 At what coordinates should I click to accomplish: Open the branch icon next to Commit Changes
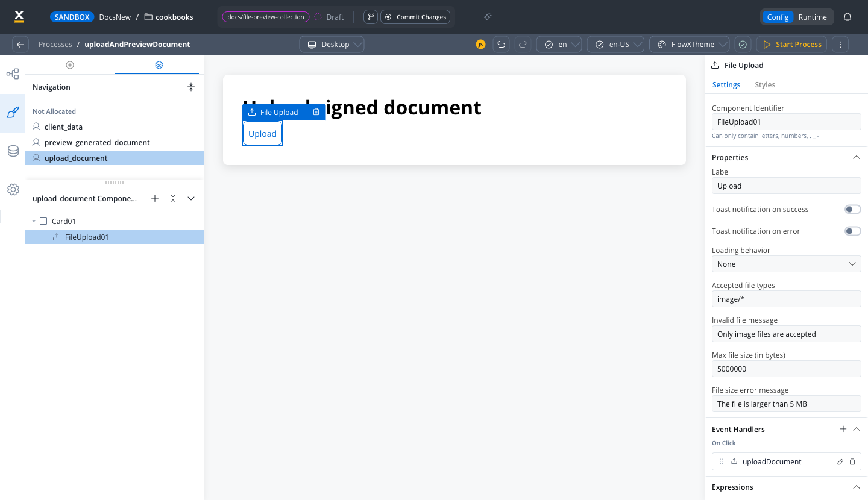click(371, 17)
